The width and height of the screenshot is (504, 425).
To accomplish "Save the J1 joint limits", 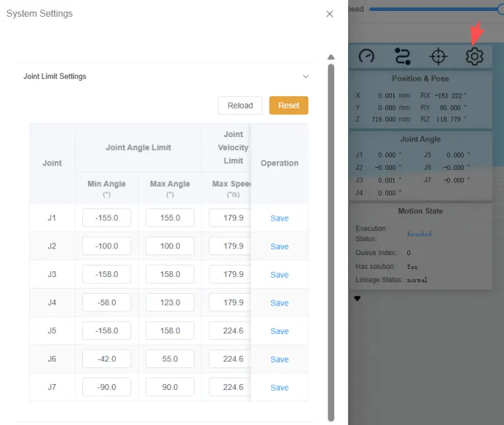I will coord(280,218).
